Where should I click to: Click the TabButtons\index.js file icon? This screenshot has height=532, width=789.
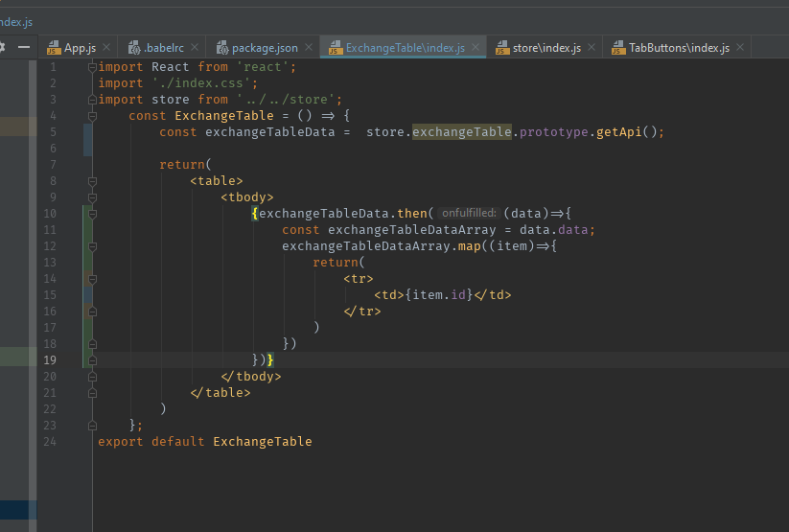617,48
